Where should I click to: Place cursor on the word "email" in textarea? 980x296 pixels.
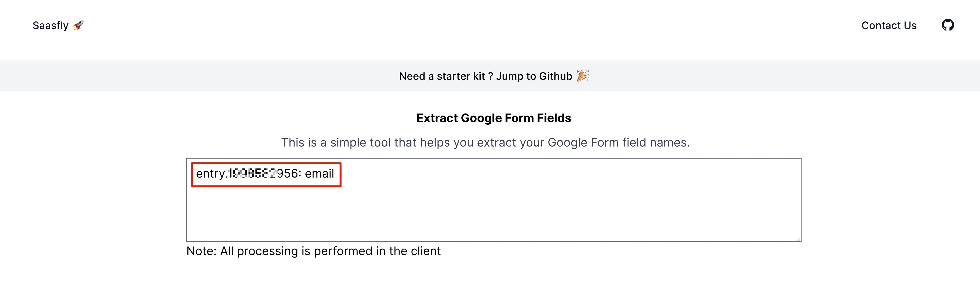[319, 174]
